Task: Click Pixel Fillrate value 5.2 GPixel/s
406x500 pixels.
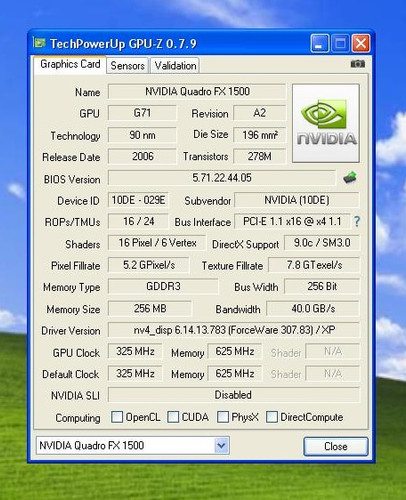Action: [149, 265]
